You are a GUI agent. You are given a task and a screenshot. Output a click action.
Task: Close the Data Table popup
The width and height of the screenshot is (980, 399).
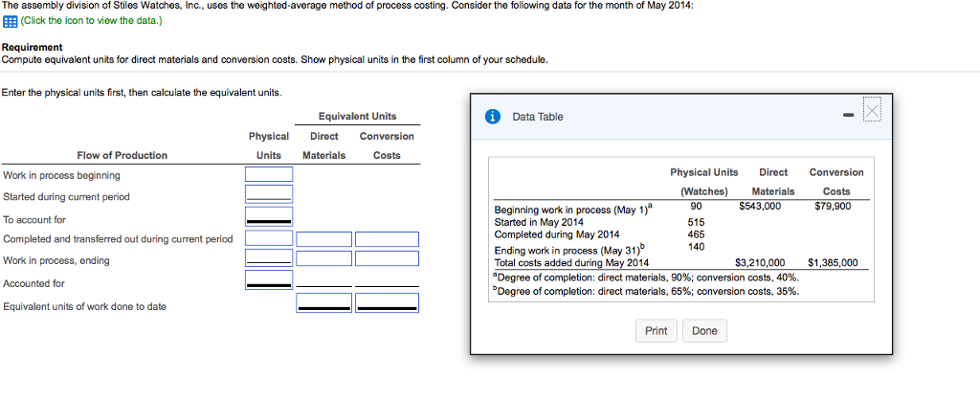873,109
